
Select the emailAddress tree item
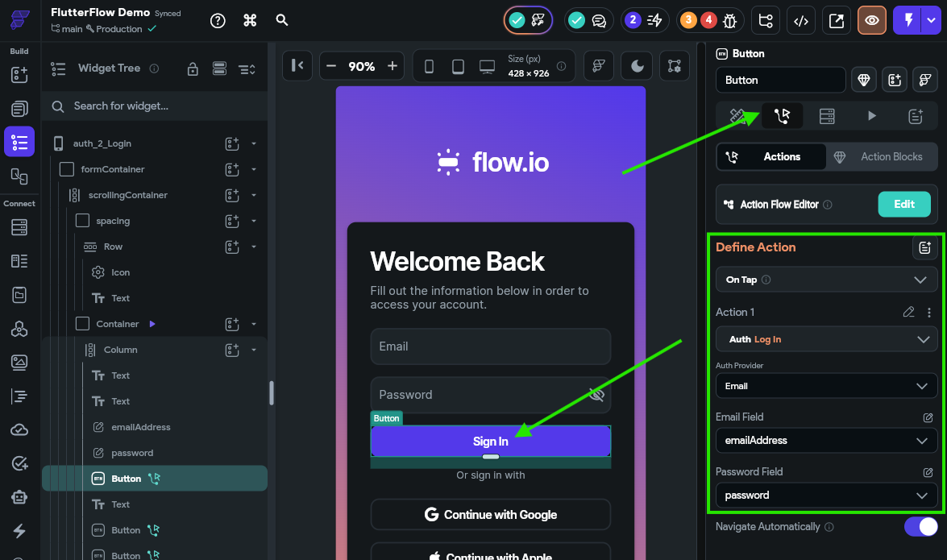tap(141, 427)
